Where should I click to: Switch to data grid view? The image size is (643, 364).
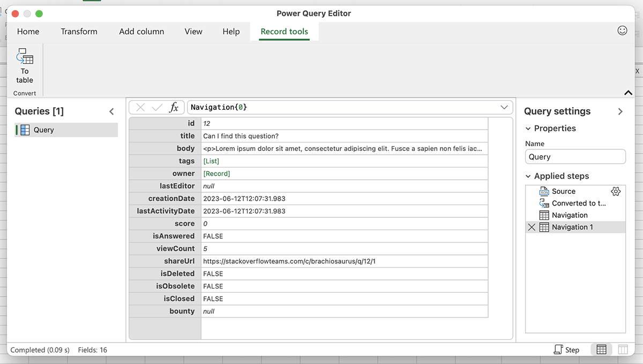(x=601, y=350)
